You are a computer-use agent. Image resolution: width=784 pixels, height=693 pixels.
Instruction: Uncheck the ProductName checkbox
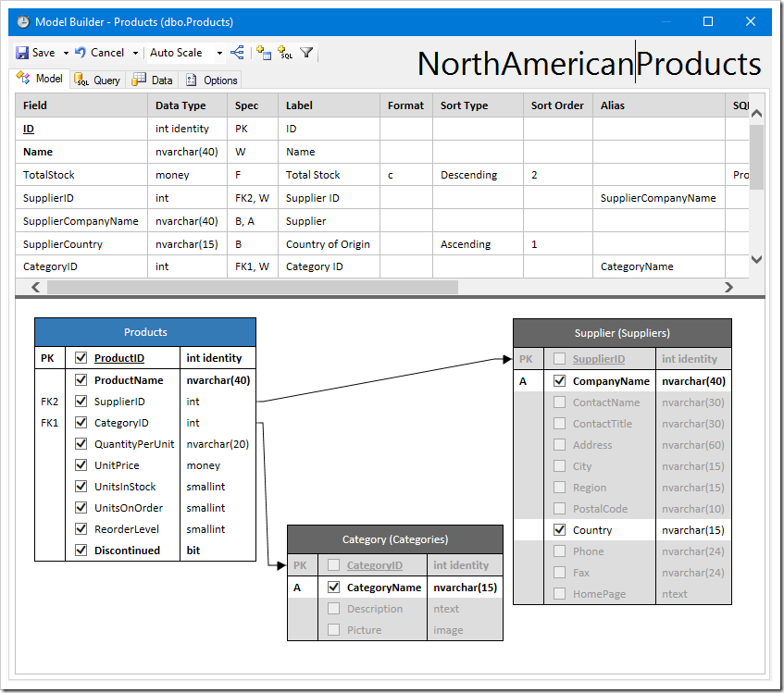pyautogui.click(x=81, y=379)
